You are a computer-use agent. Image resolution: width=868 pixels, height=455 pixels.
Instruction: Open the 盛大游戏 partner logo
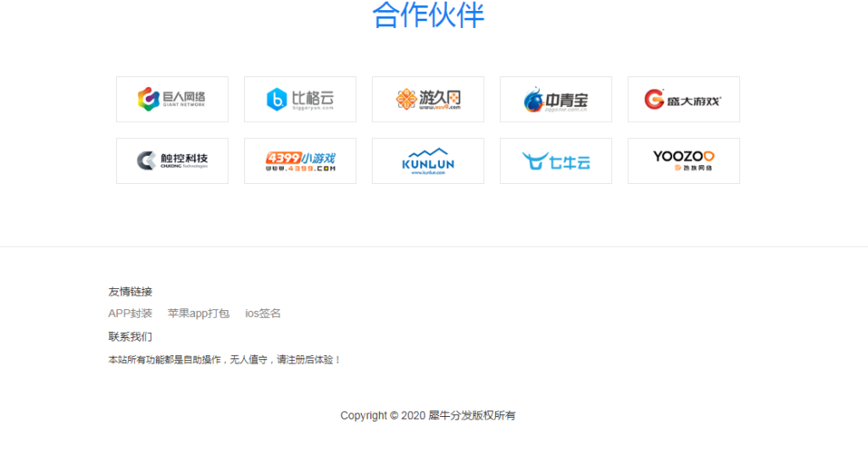[683, 99]
